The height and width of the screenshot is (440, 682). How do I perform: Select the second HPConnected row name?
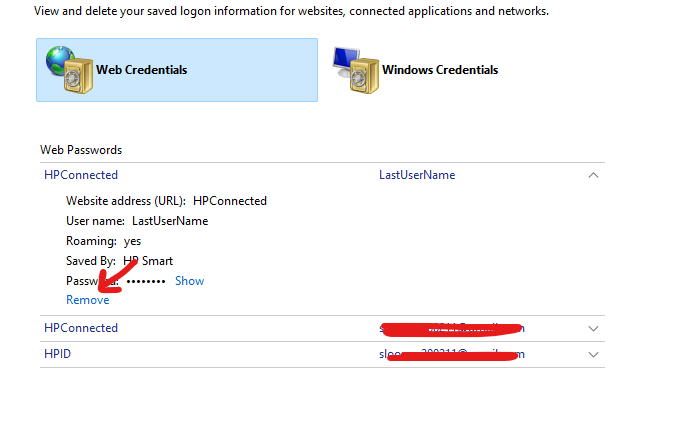click(x=81, y=328)
